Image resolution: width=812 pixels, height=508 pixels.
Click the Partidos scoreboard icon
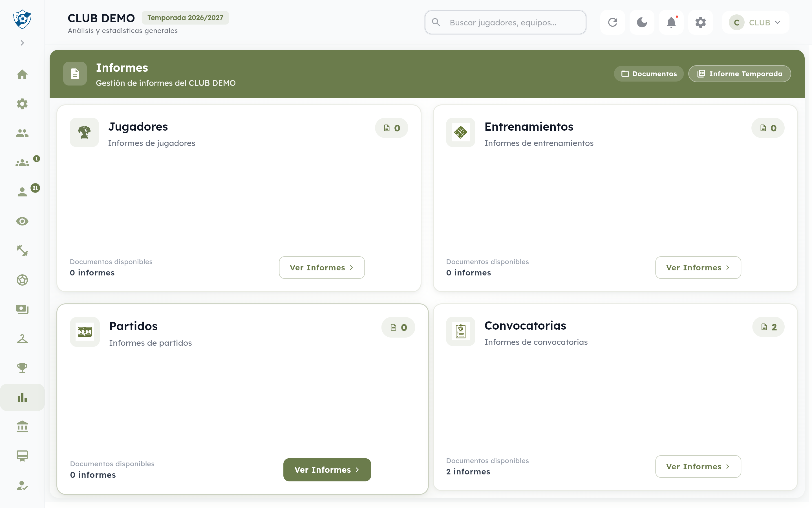pyautogui.click(x=85, y=332)
